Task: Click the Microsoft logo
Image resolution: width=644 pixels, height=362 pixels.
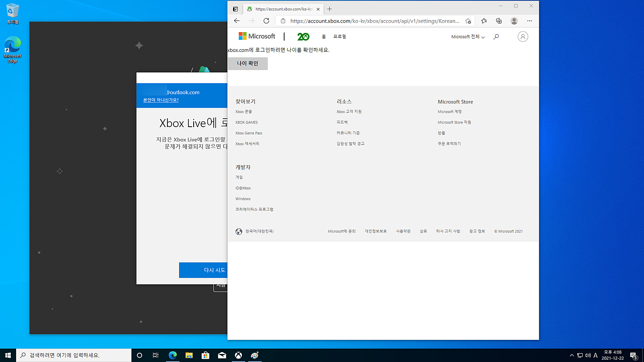Action: 257,36
